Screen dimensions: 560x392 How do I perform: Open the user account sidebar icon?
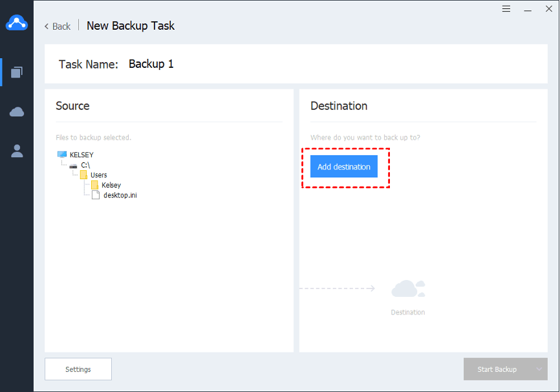pyautogui.click(x=17, y=151)
